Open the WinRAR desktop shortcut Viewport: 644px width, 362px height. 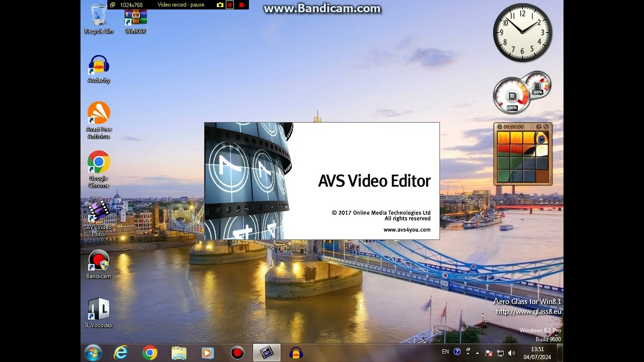click(135, 21)
